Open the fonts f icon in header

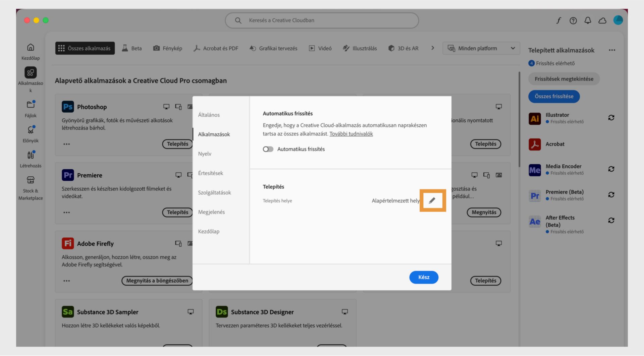(x=558, y=20)
